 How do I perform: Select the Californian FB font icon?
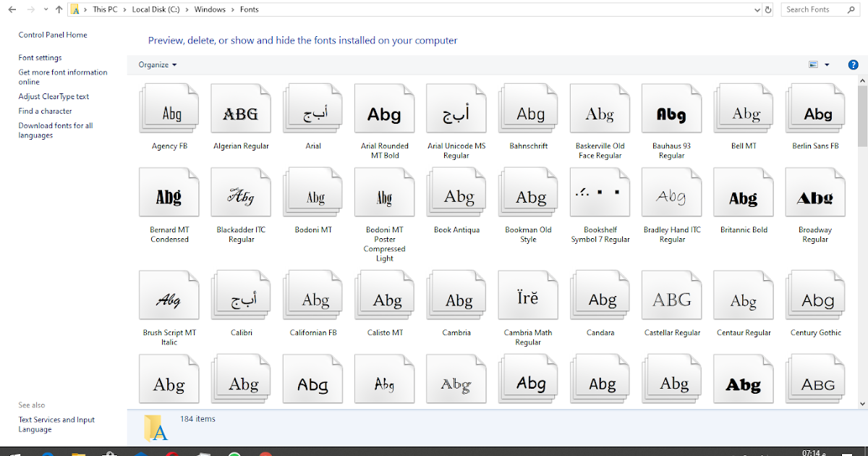pos(313,295)
